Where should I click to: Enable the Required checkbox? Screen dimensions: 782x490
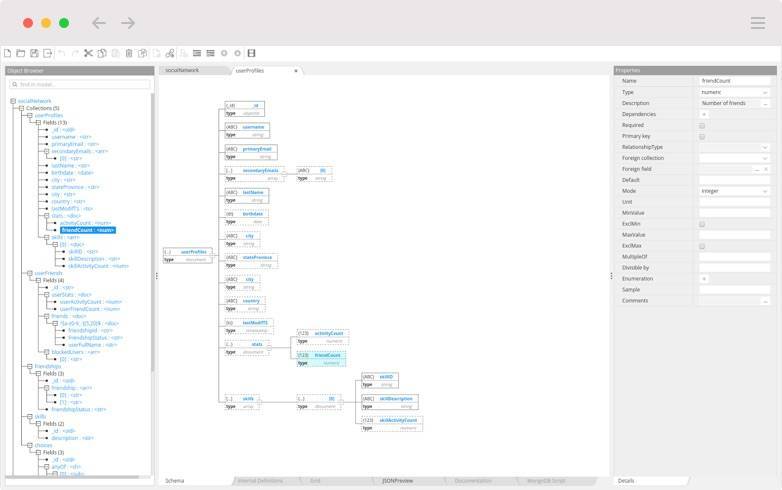point(702,125)
